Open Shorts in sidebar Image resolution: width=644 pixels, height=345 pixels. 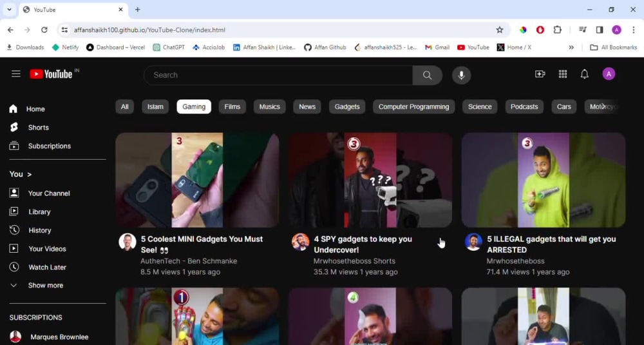point(29,128)
